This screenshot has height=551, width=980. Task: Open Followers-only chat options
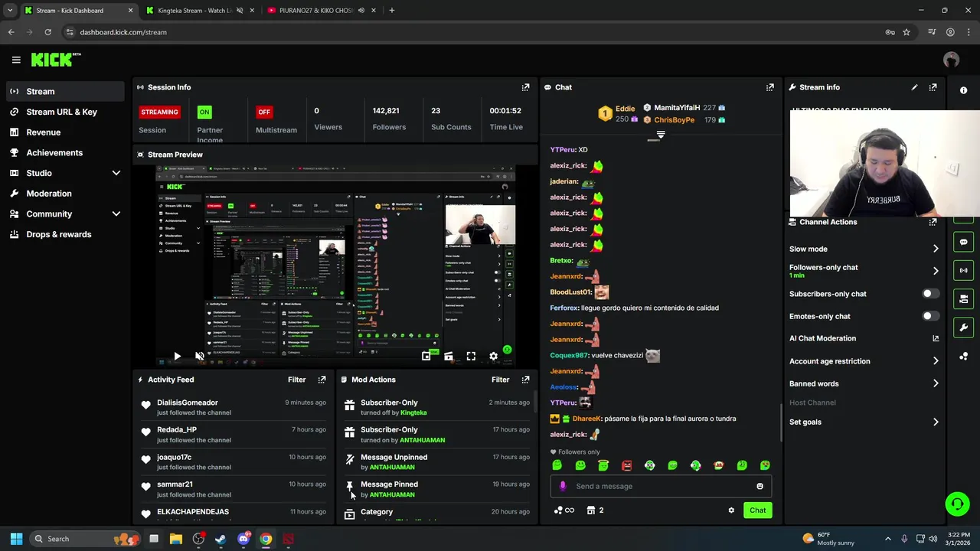[x=864, y=271]
